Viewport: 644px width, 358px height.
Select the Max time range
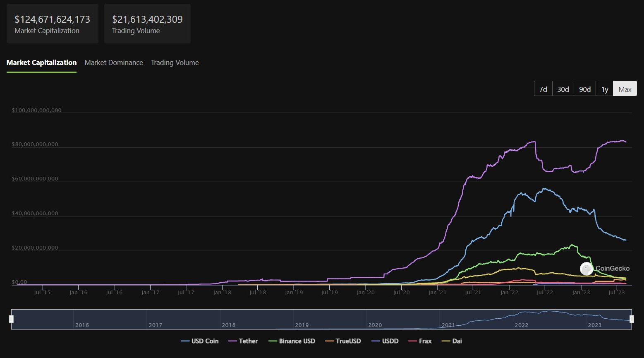625,89
